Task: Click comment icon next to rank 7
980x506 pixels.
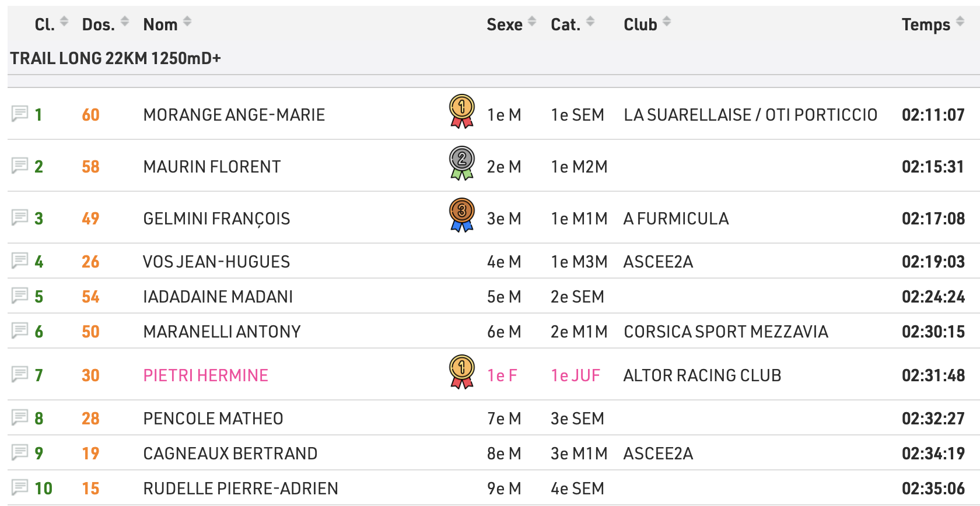Action: pyautogui.click(x=20, y=374)
